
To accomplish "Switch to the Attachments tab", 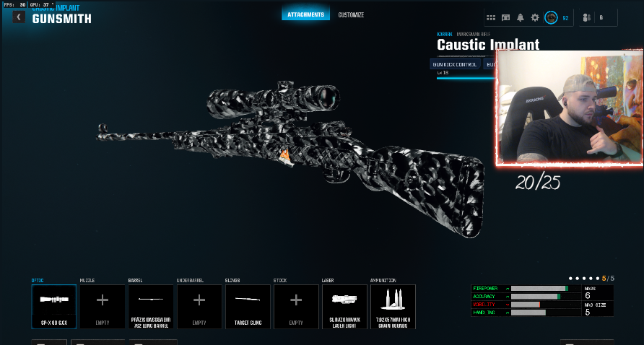I will 305,14.
